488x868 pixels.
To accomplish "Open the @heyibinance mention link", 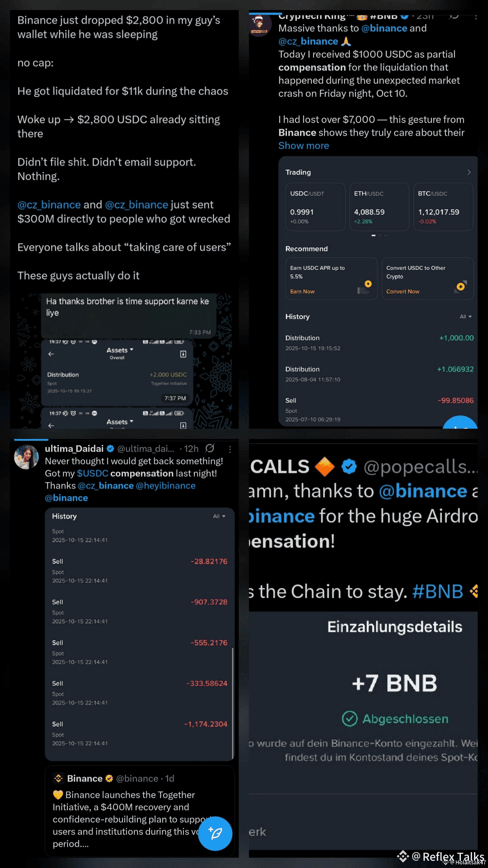I will (x=166, y=486).
